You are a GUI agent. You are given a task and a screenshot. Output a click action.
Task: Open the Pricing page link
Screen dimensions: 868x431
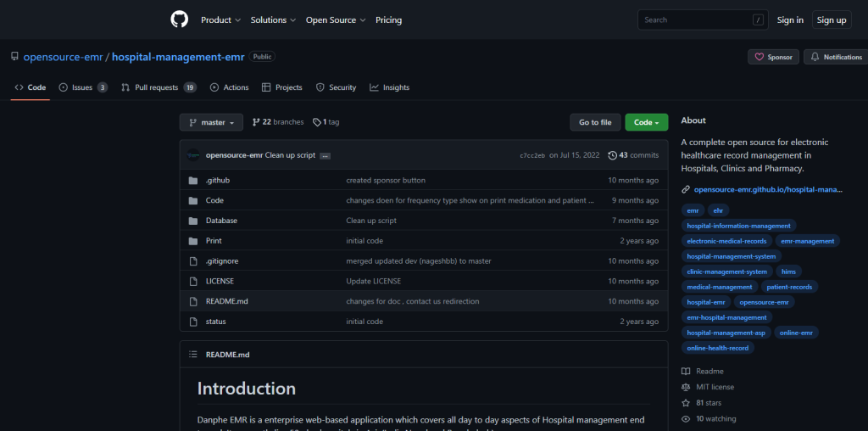(388, 20)
